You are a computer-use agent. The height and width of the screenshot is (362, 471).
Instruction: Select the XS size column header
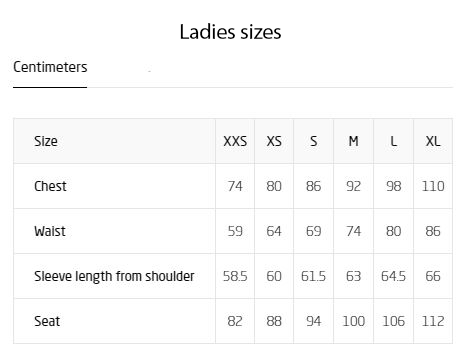(x=274, y=141)
